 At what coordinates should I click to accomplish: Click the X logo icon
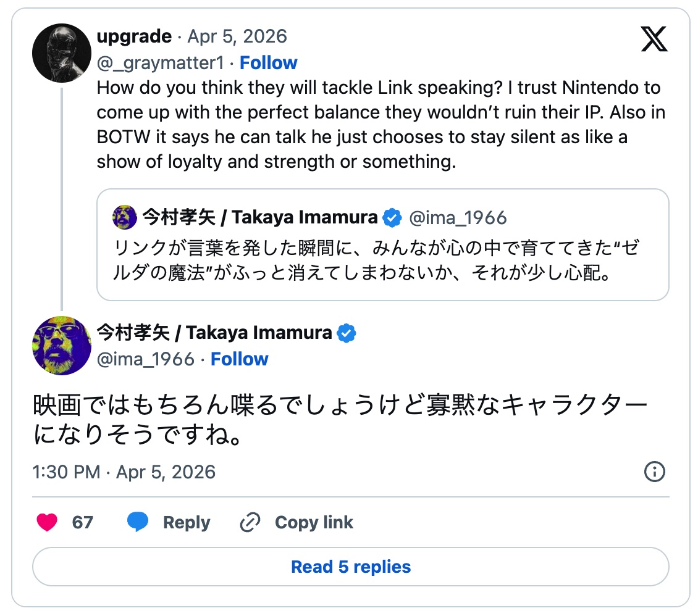pos(654,40)
